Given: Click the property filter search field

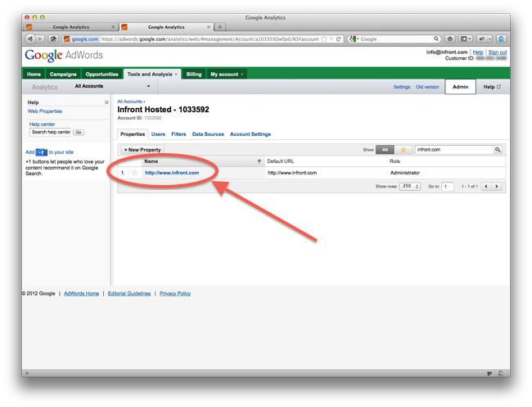Looking at the screenshot, I should pos(454,150).
